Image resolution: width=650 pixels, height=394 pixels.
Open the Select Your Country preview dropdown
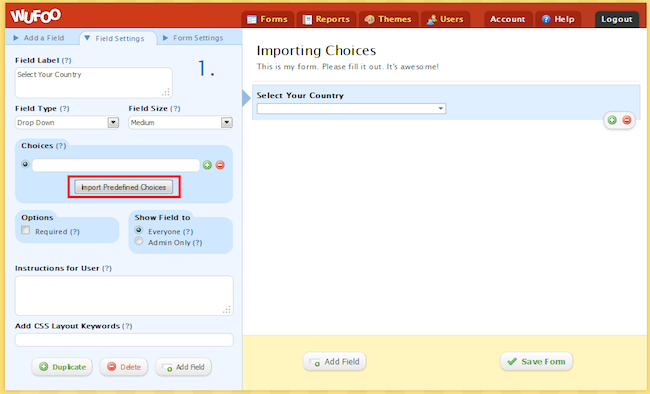[352, 109]
